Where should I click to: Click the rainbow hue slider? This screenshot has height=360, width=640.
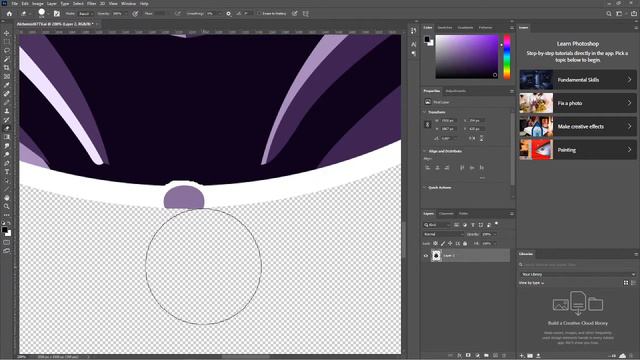tap(507, 57)
